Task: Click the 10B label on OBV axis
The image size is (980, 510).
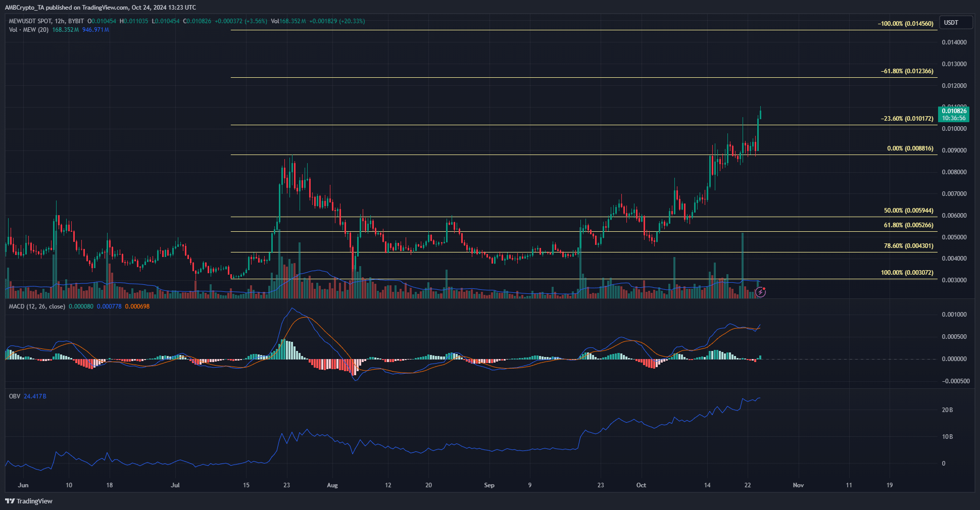Action: (x=947, y=437)
